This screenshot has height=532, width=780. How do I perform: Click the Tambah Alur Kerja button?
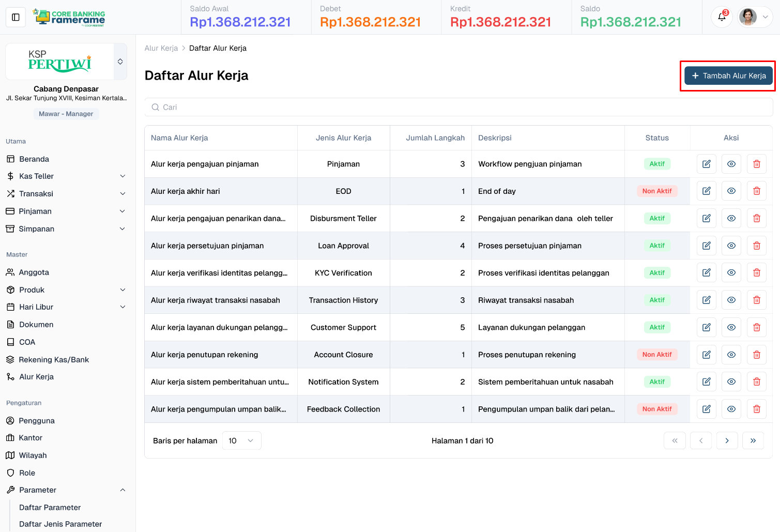pyautogui.click(x=728, y=75)
